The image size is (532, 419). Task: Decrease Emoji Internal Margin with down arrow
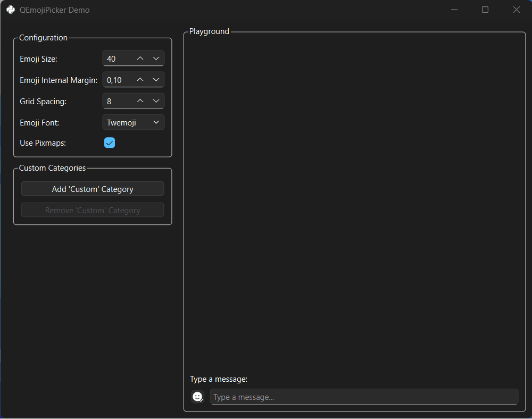[156, 80]
